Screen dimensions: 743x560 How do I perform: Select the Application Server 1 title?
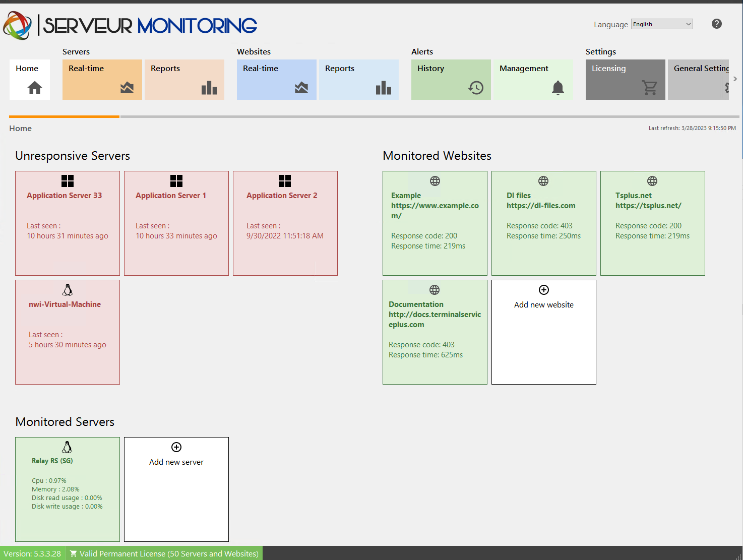171,196
